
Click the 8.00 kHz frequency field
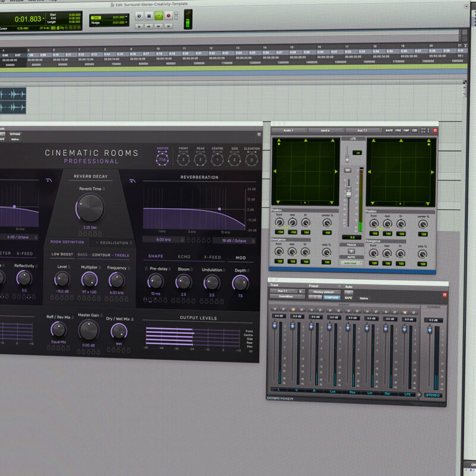pos(164,240)
